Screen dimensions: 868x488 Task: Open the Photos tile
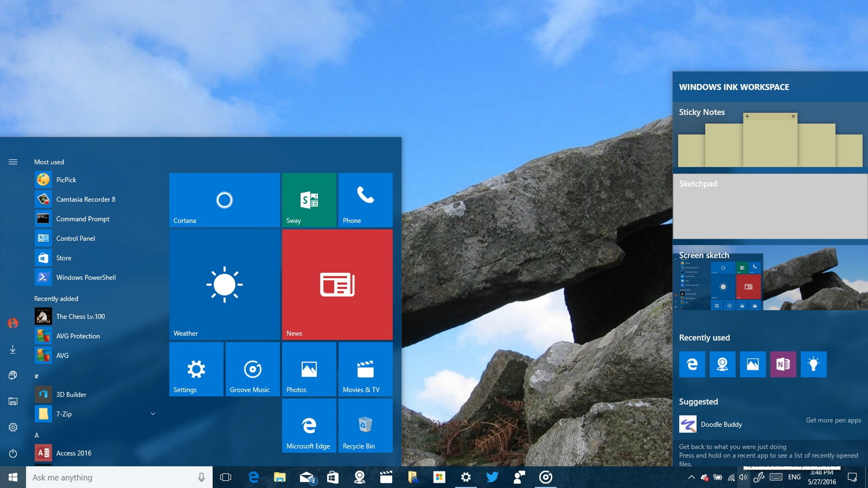(x=309, y=369)
